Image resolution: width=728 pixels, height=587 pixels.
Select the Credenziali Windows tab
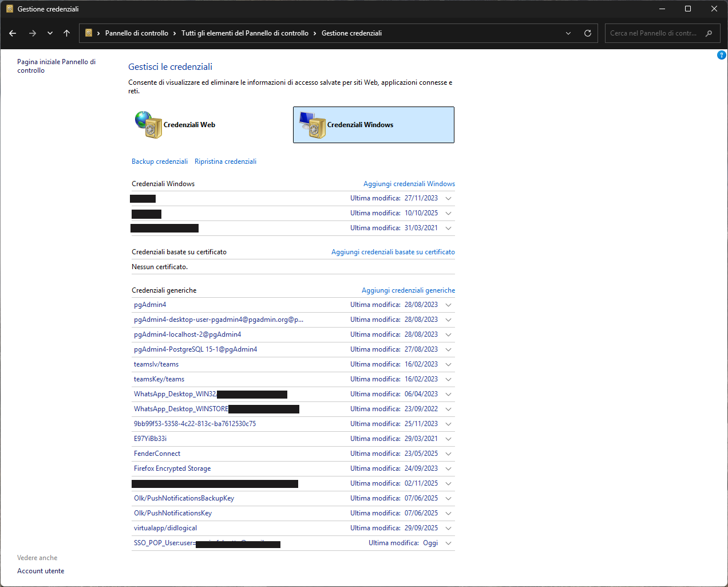coord(374,125)
